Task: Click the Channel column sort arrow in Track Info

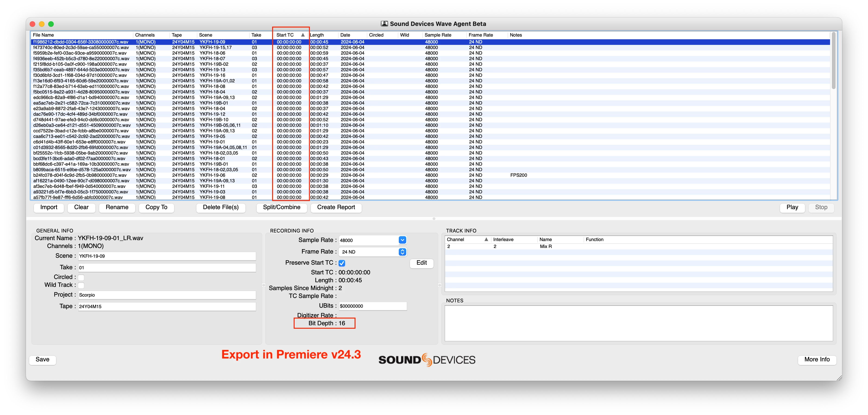Action: pyautogui.click(x=486, y=239)
